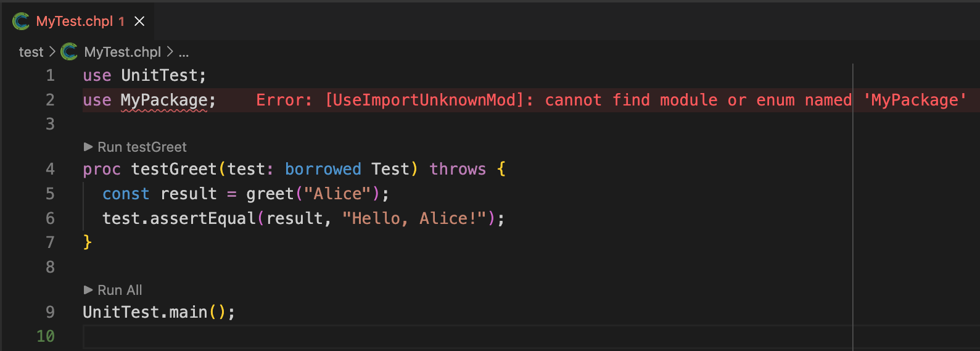This screenshot has width=980, height=351.
Task: Open the 'test' folder breadcrumb
Action: click(31, 52)
